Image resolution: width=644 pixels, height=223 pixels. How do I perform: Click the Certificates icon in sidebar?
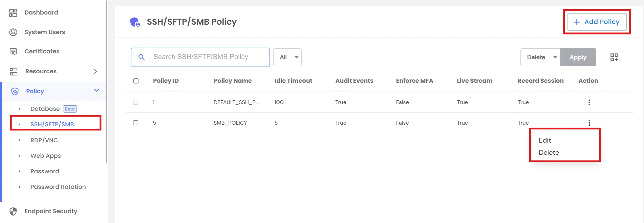point(13,51)
